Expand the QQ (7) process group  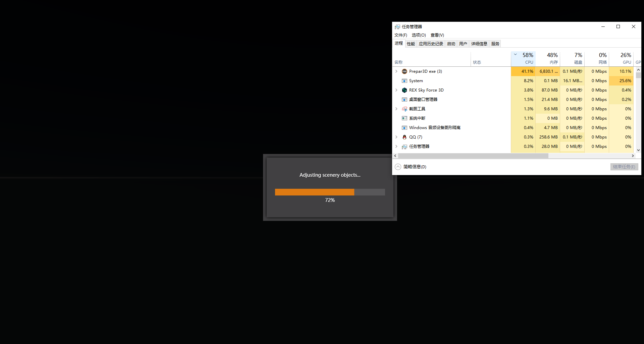[396, 137]
